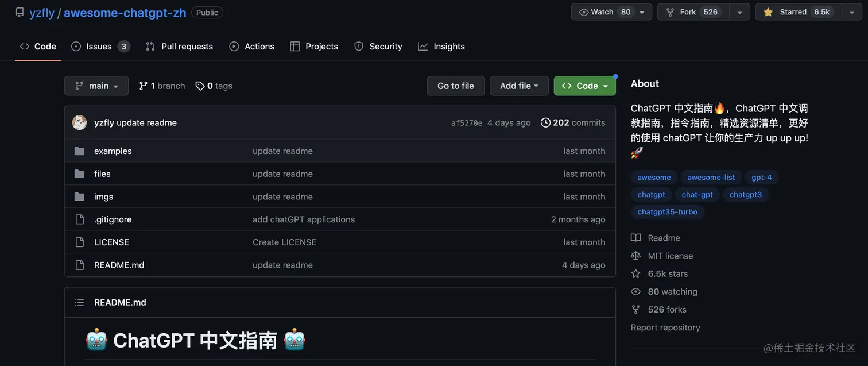Open the awesome-chatgpt-zh repository link

click(125, 13)
